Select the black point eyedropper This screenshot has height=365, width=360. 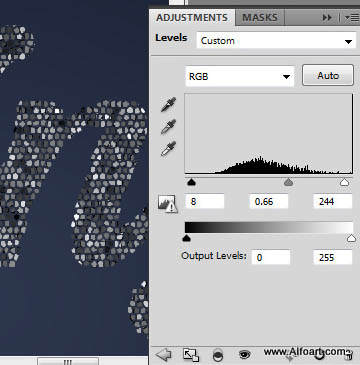(168, 104)
